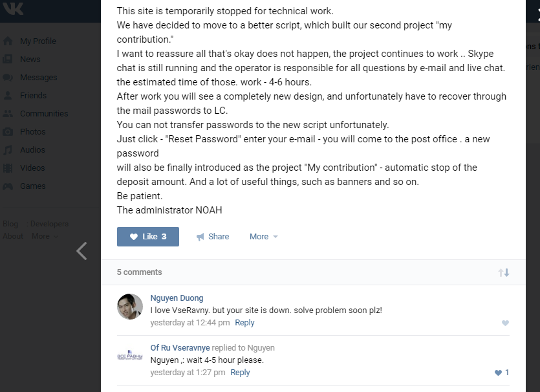Click the Audios music note icon
This screenshot has width=540, height=392.
click(x=8, y=149)
